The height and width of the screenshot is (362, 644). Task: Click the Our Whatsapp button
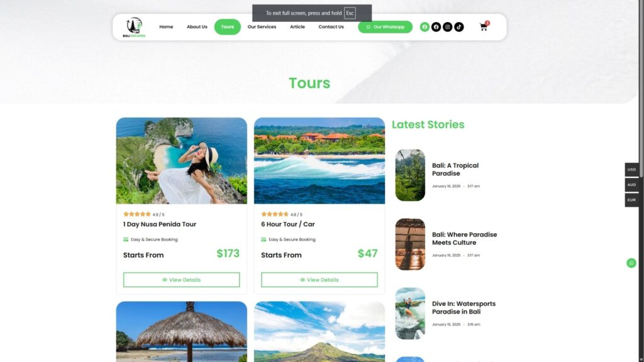pyautogui.click(x=385, y=27)
